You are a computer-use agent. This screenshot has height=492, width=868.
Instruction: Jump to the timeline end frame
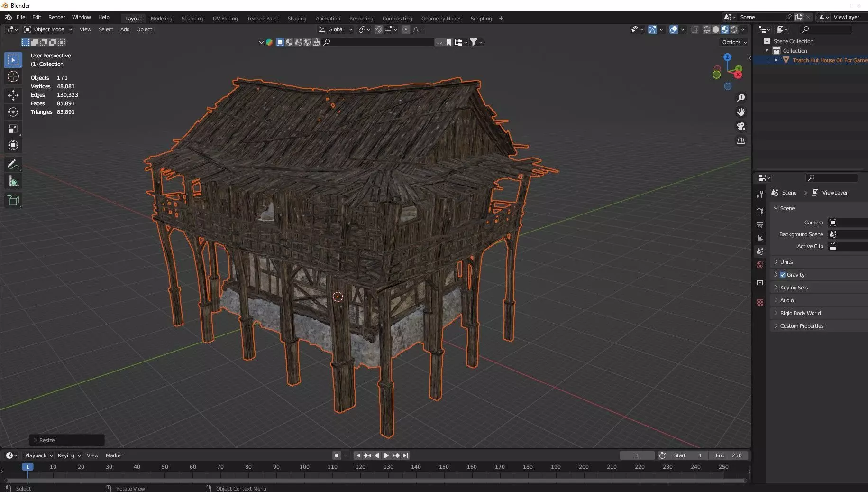[x=406, y=455]
